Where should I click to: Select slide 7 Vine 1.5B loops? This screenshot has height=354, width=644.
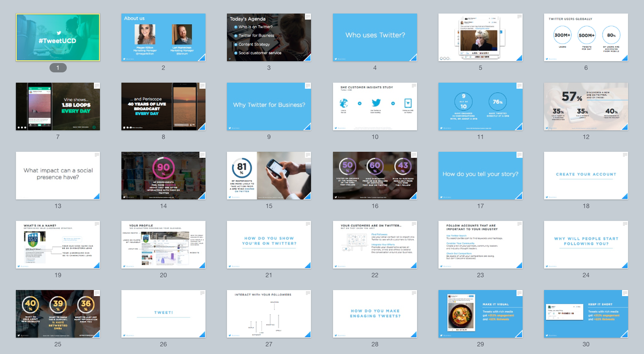58,106
